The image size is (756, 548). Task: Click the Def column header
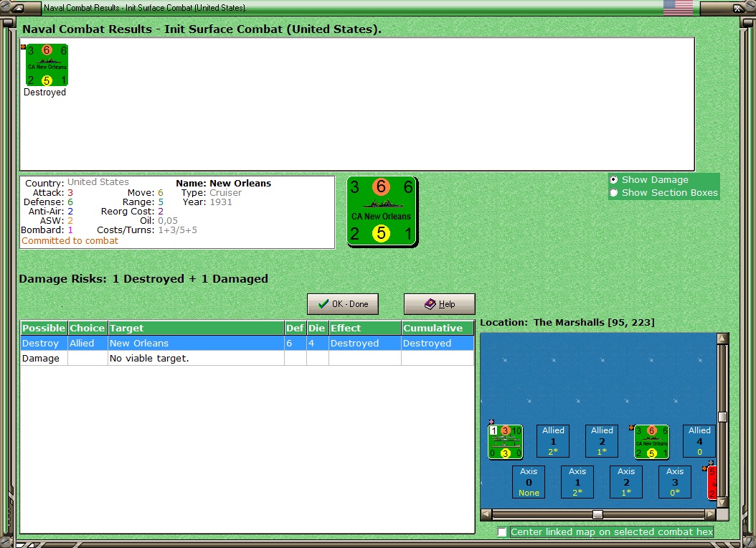(295, 329)
